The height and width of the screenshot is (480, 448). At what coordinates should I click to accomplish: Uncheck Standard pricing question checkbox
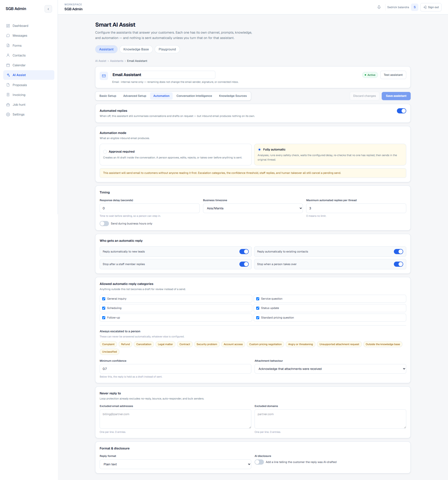258,318
